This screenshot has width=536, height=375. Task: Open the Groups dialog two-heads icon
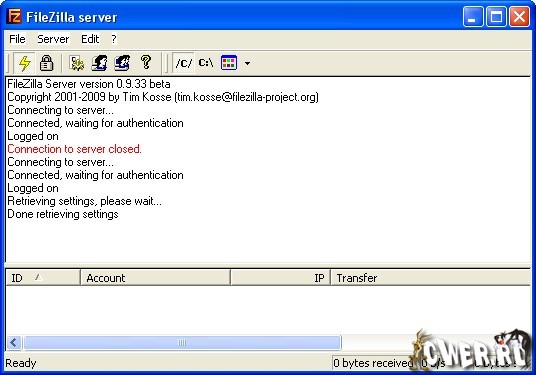coord(122,63)
